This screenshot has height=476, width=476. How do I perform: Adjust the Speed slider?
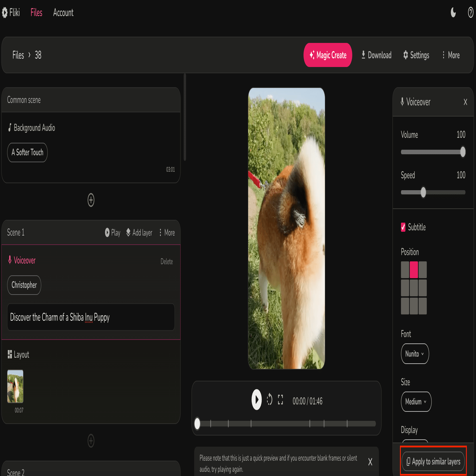433,192
